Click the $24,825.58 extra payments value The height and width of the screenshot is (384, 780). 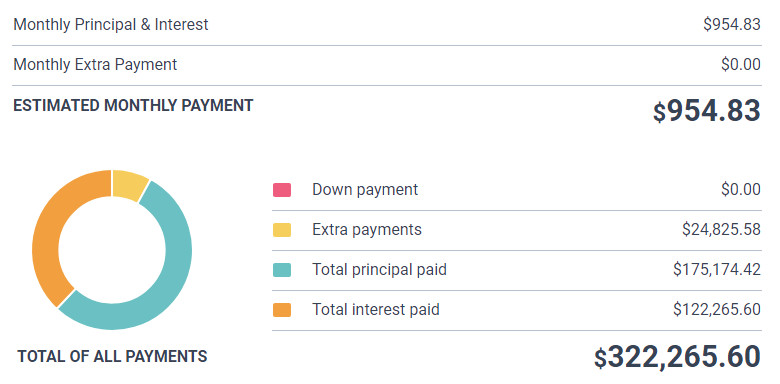pyautogui.click(x=721, y=229)
